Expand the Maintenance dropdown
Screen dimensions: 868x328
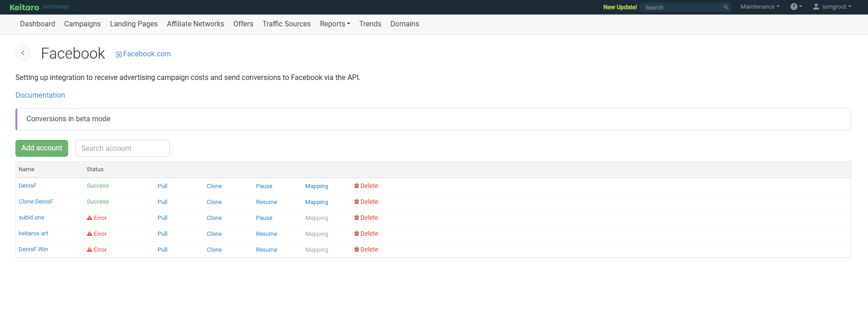pyautogui.click(x=760, y=7)
